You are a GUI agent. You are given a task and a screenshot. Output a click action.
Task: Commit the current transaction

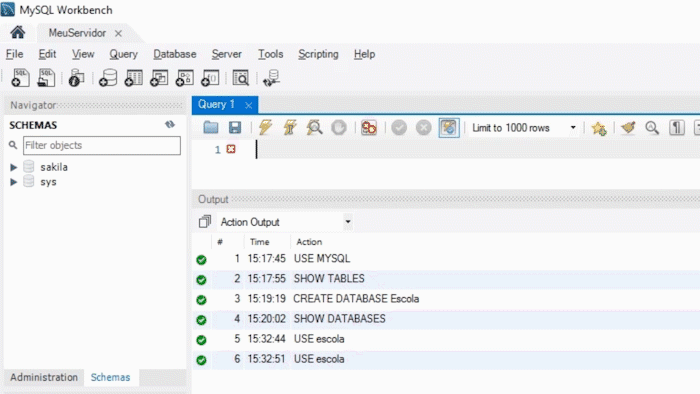coord(399,128)
